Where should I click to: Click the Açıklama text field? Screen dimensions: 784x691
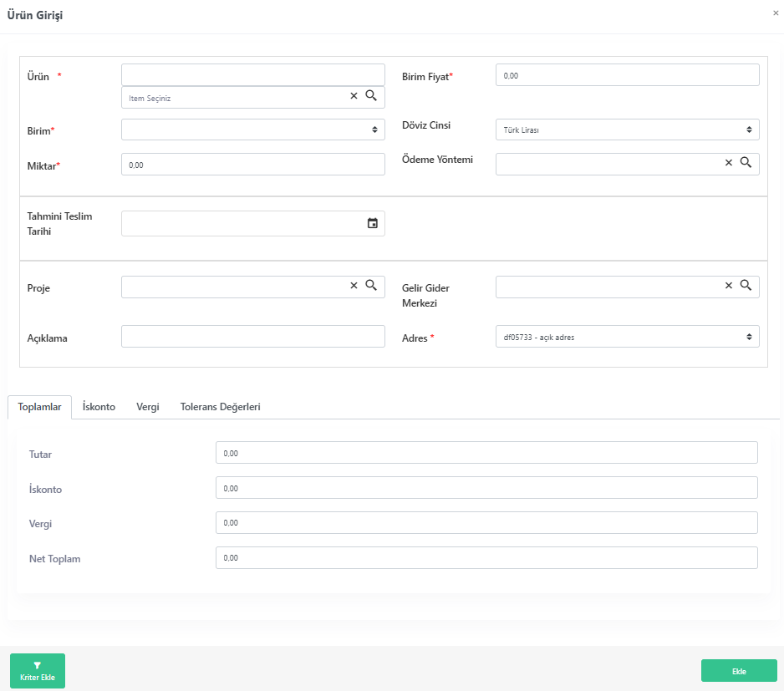(253, 337)
